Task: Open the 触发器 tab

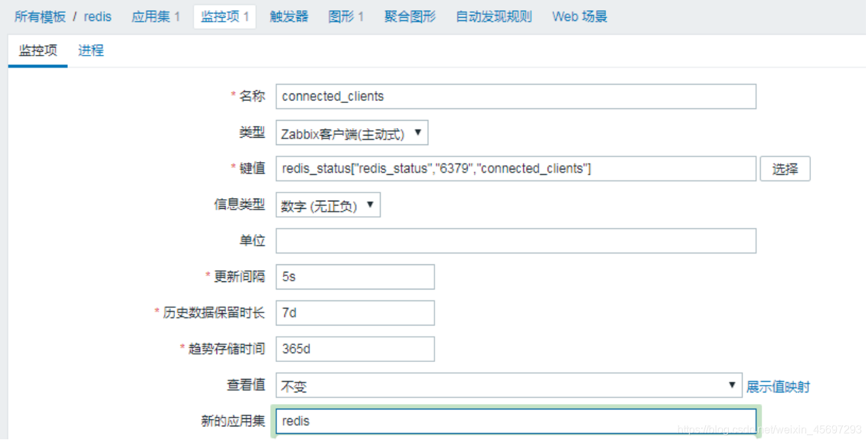Action: [288, 16]
